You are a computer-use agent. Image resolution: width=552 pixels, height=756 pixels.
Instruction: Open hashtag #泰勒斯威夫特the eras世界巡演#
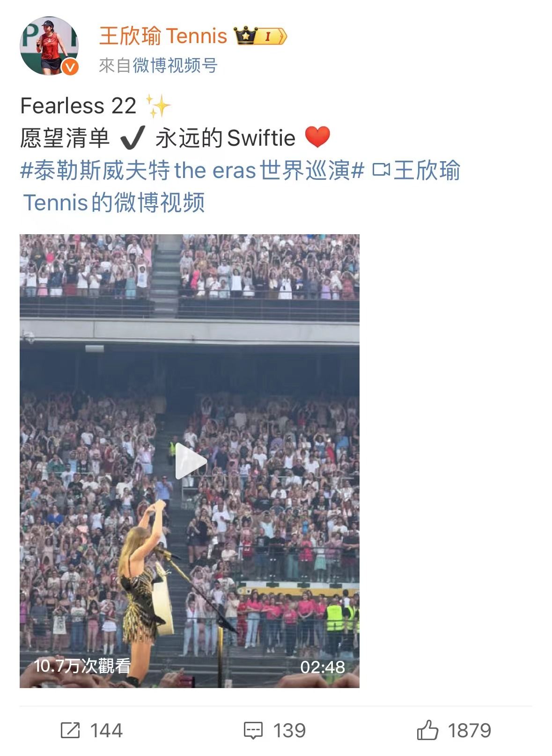192,170
